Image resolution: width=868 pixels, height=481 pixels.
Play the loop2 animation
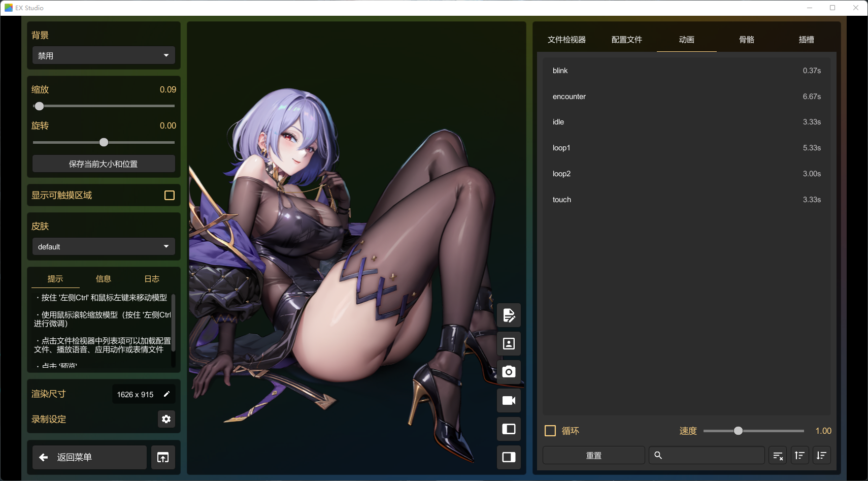pyautogui.click(x=687, y=174)
